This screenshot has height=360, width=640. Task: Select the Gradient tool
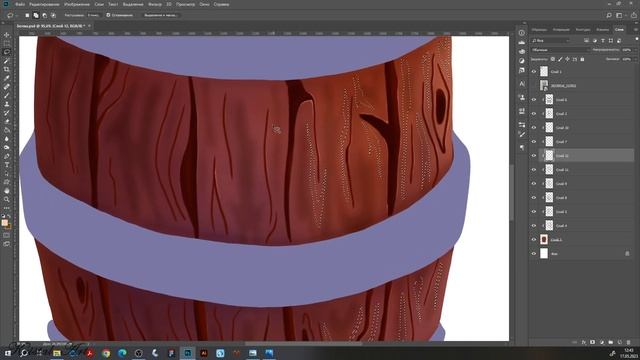pos(7,130)
